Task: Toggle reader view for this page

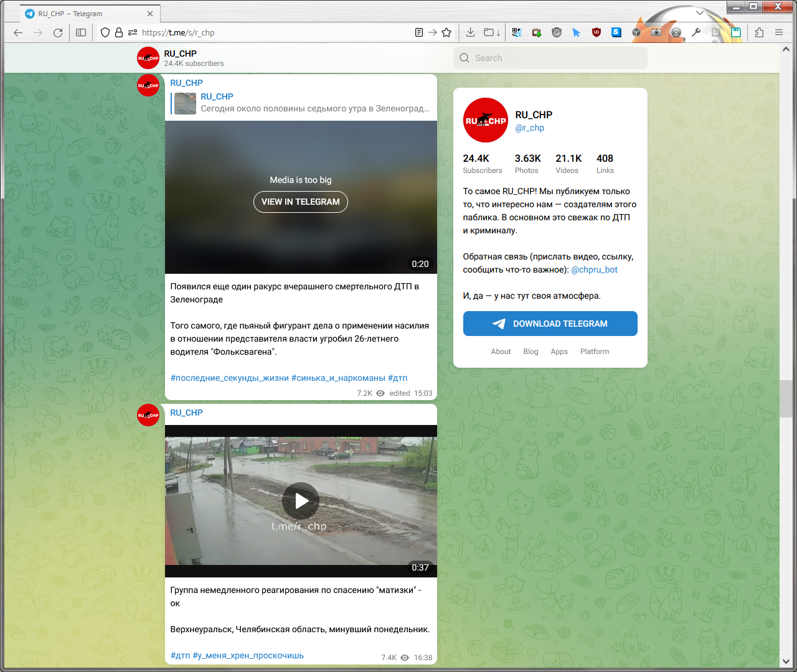Action: (x=419, y=32)
